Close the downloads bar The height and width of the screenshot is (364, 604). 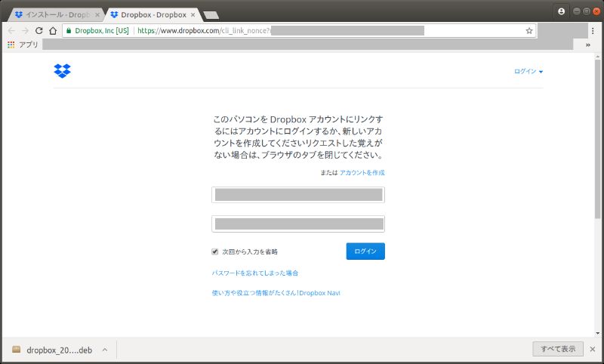tap(593, 350)
